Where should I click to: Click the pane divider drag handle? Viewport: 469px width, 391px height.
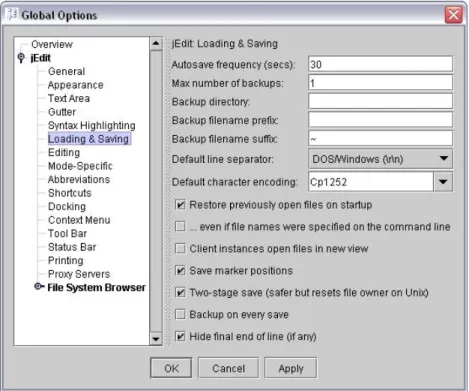pos(167,192)
